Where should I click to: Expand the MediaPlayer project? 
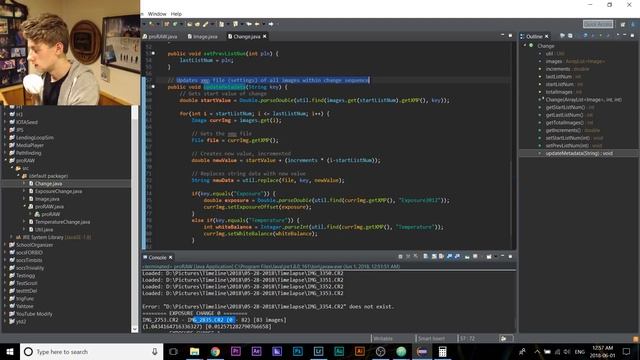coord(6,145)
